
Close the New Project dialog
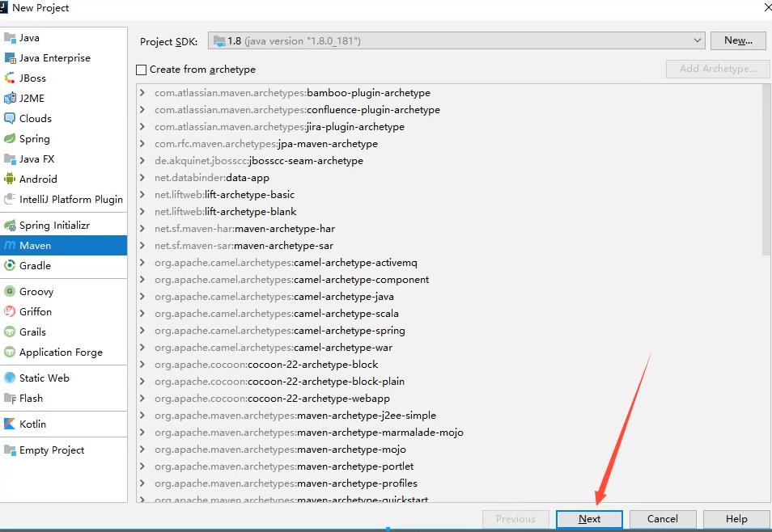768,7
